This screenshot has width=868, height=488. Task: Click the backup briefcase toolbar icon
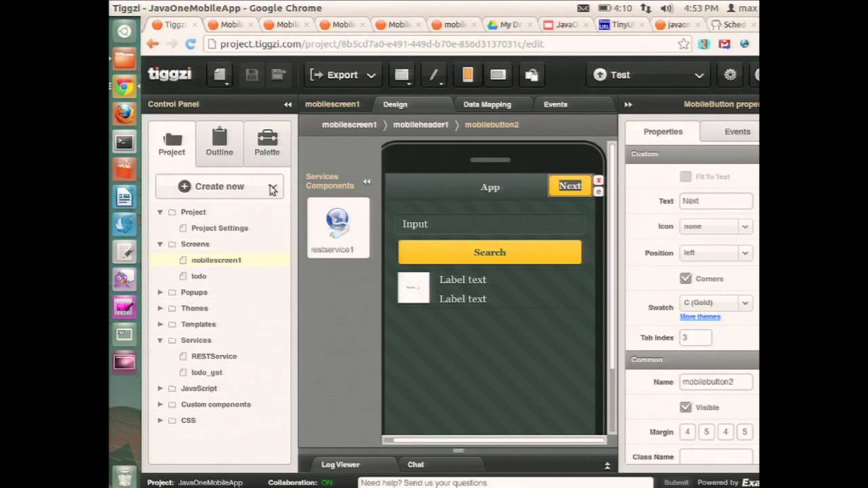(531, 75)
